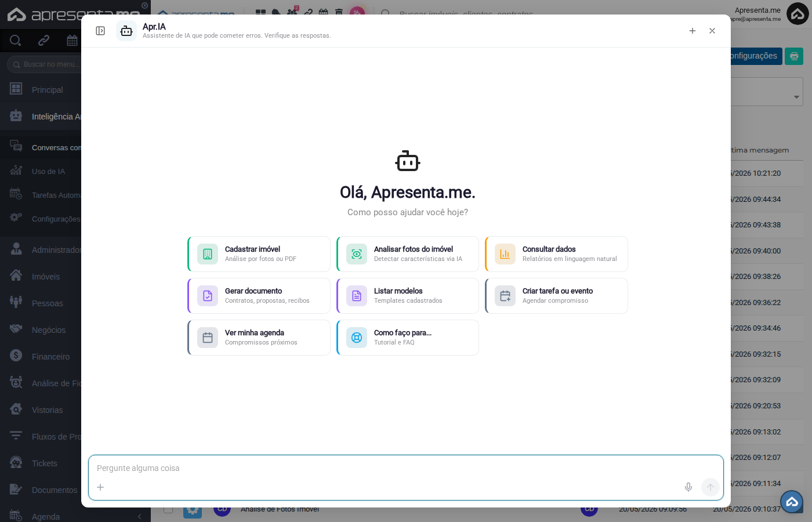The image size is (812, 522).
Task: Click the sidebar pin target icon
Action: (145, 6)
